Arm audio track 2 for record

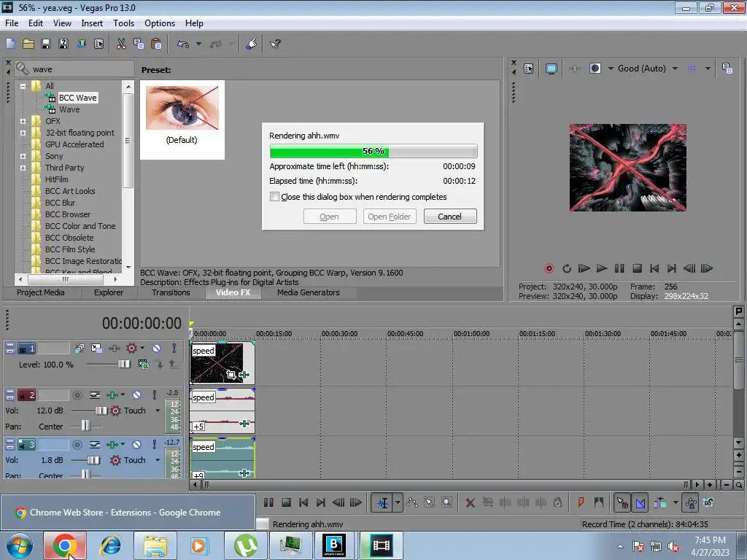click(x=77, y=394)
